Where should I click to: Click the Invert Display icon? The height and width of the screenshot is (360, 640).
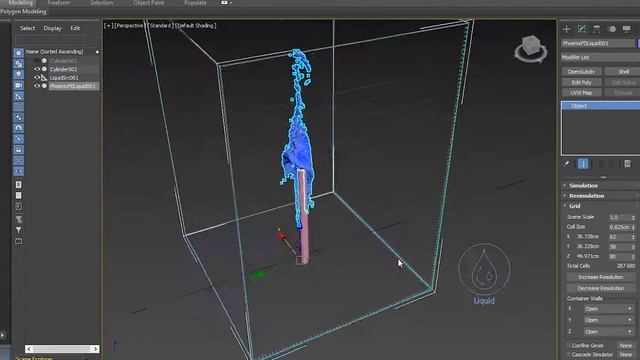[18, 207]
